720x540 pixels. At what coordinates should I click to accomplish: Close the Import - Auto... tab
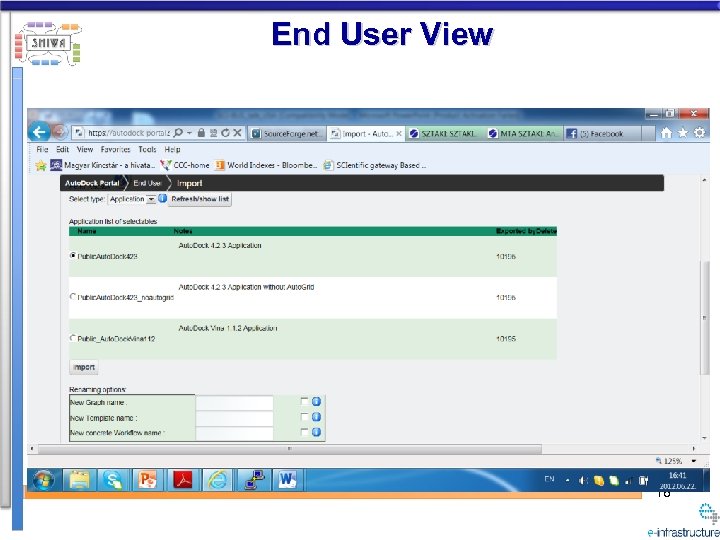pos(399,134)
